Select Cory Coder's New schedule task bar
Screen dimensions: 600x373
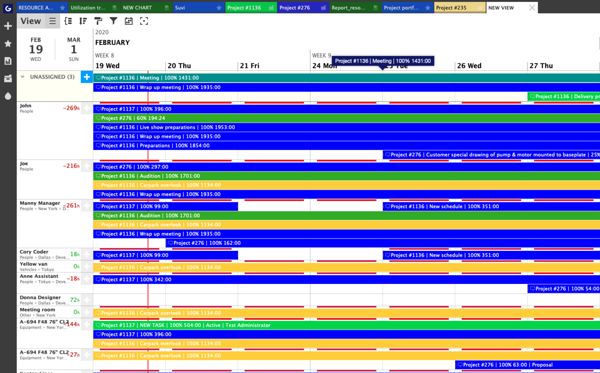pyautogui.click(x=491, y=255)
